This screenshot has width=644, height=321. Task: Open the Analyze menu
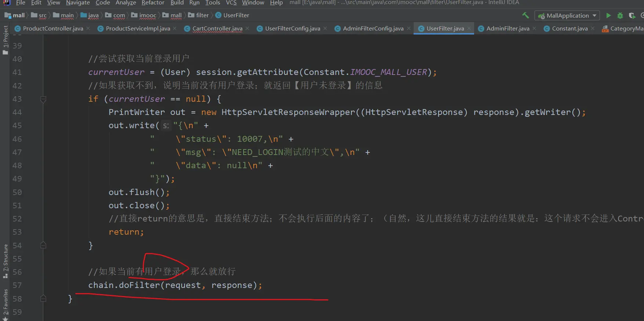pyautogui.click(x=126, y=3)
